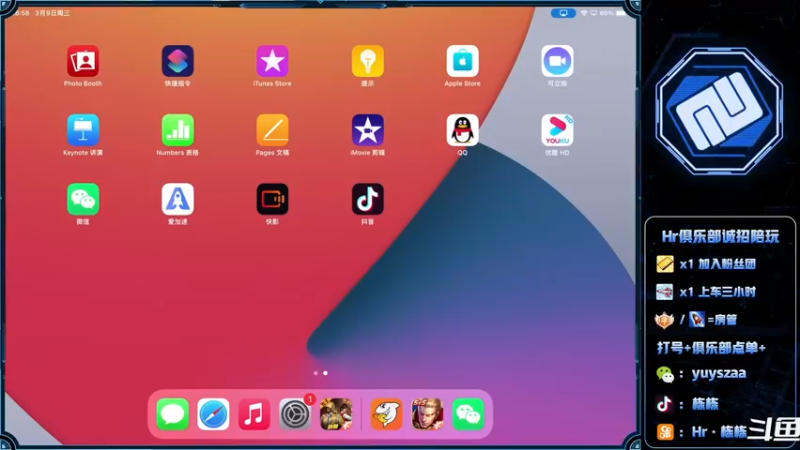This screenshot has width=800, height=450.
Task: Open iTunes Store app
Action: 272,61
